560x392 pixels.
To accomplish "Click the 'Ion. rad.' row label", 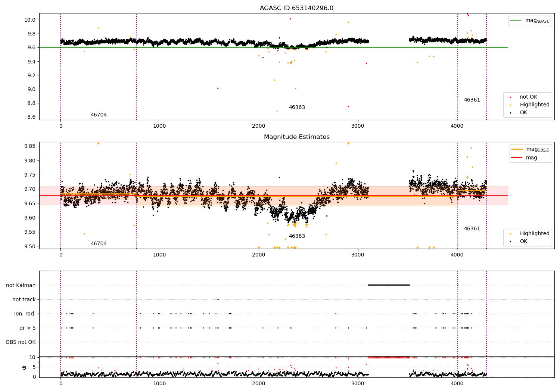I will [x=25, y=314].
